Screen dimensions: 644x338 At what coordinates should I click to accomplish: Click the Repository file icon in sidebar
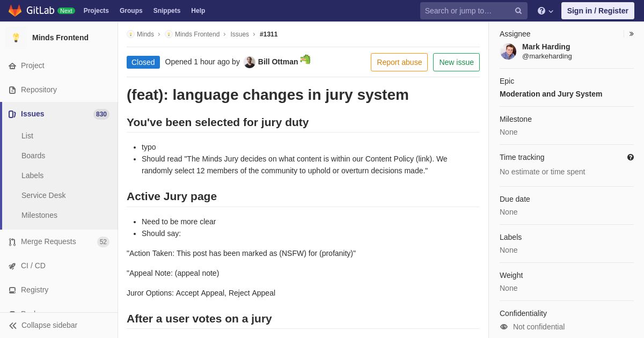(x=12, y=90)
